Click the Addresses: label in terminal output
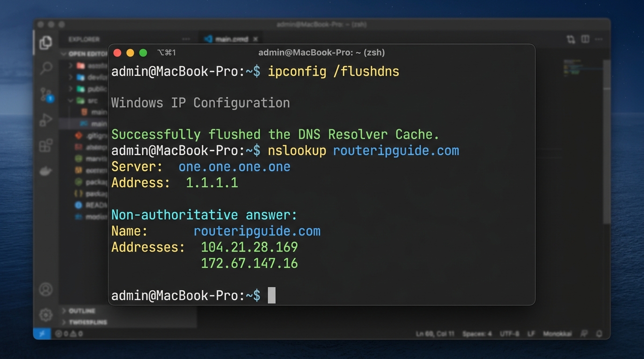The width and height of the screenshot is (644, 359). point(148,247)
